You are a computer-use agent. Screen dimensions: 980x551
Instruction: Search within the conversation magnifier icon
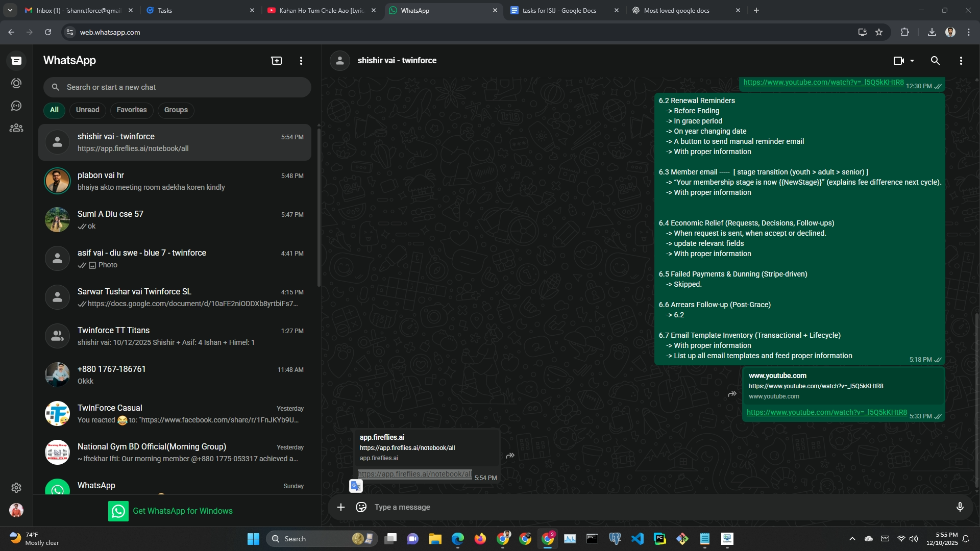click(x=935, y=61)
